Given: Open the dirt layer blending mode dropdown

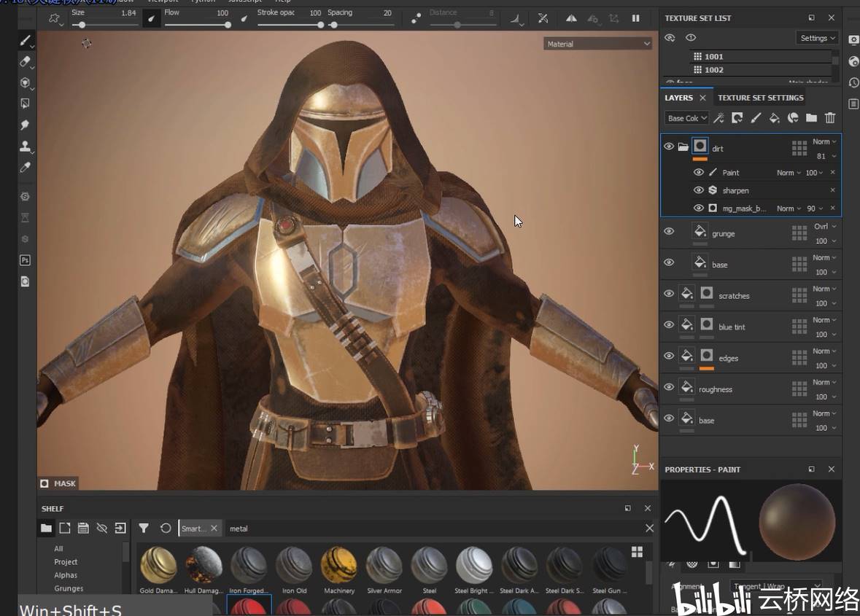Looking at the screenshot, I should pyautogui.click(x=824, y=141).
